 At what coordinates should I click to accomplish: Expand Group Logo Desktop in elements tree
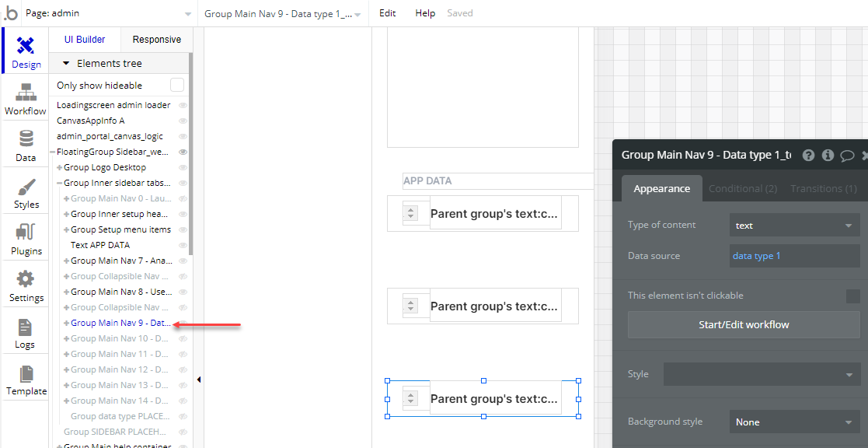(59, 167)
